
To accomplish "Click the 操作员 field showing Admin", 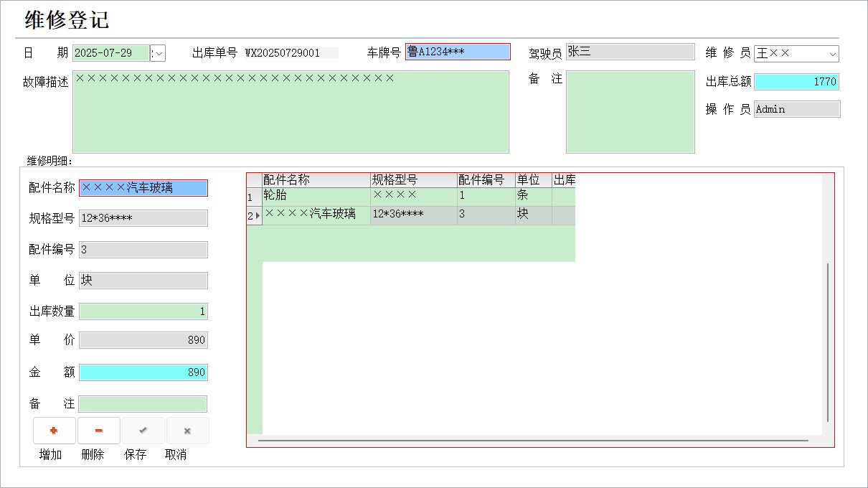I will click(x=796, y=109).
